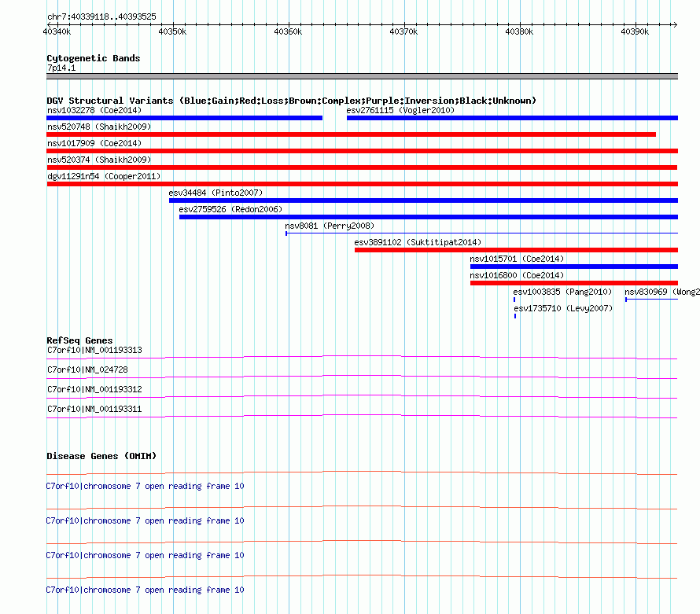Click the nsv8081 (Perry2008) label
Image resolution: width=700 pixels, height=614 pixels.
330,226
